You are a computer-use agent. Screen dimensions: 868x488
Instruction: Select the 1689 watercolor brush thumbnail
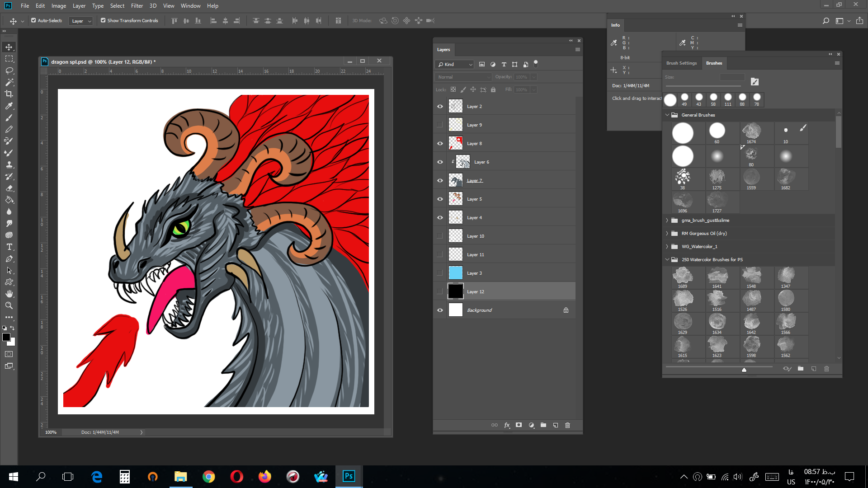pos(682,277)
